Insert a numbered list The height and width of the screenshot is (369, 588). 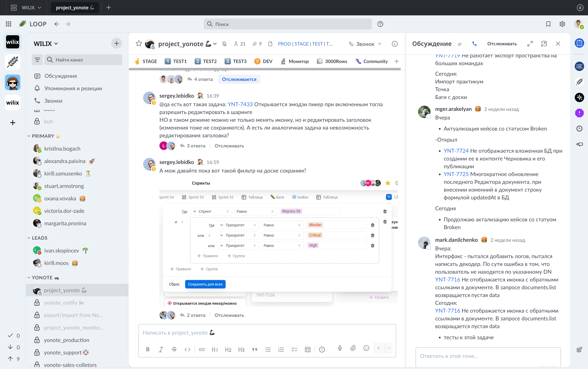pos(281,350)
